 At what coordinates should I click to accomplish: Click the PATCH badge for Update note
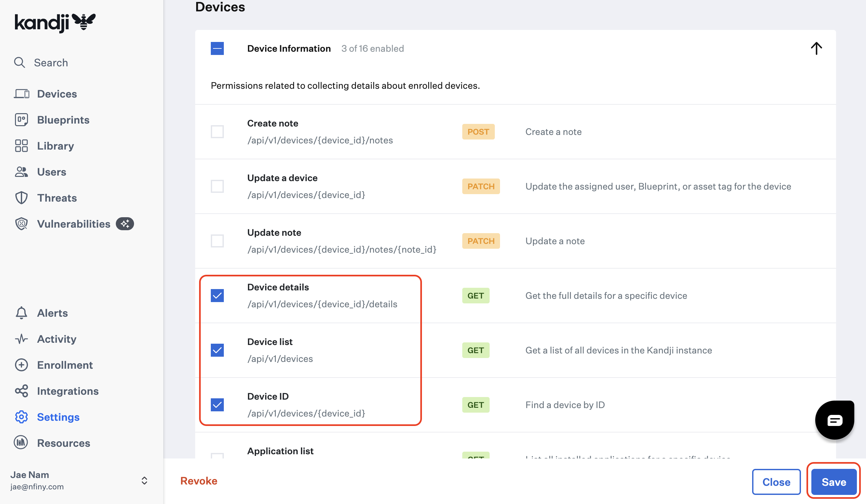pos(481,241)
